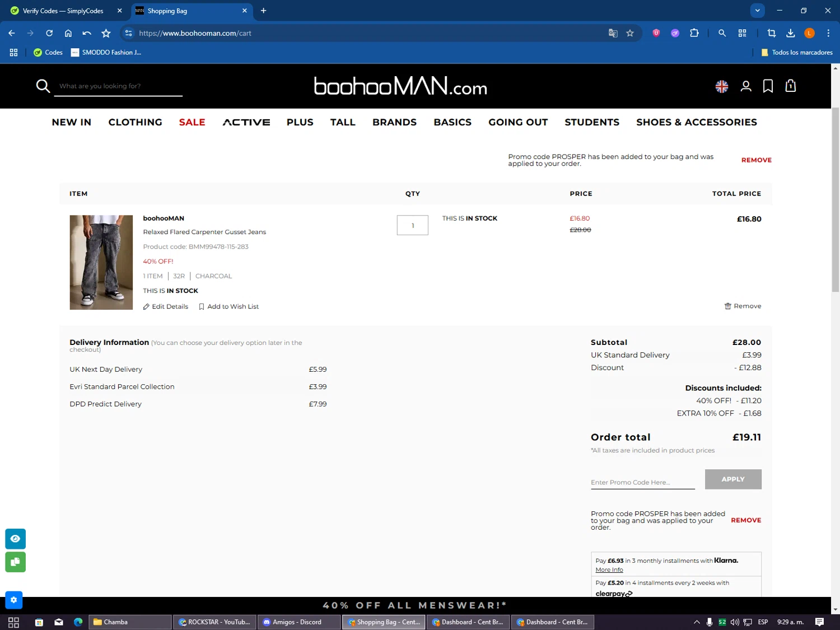Click the search magnifier icon on boohooMAN
This screenshot has width=840, height=630.
(x=43, y=86)
